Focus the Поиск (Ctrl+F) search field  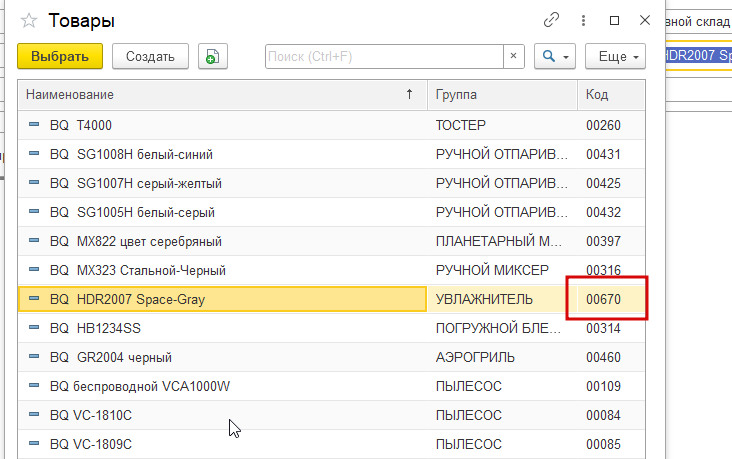384,56
